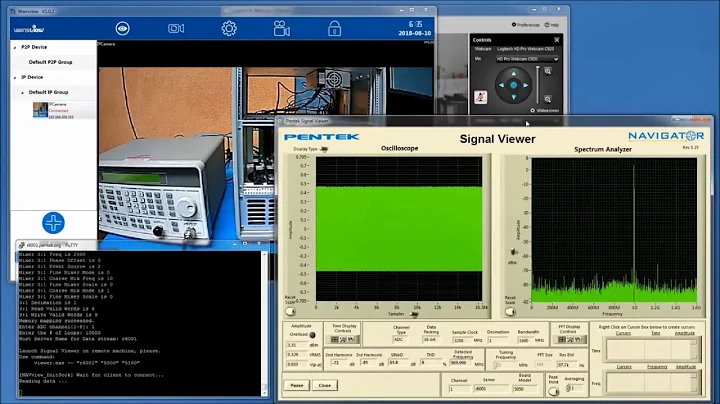Adjust the webcam vertical zoom slider
The image size is (720, 404).
pos(538,85)
